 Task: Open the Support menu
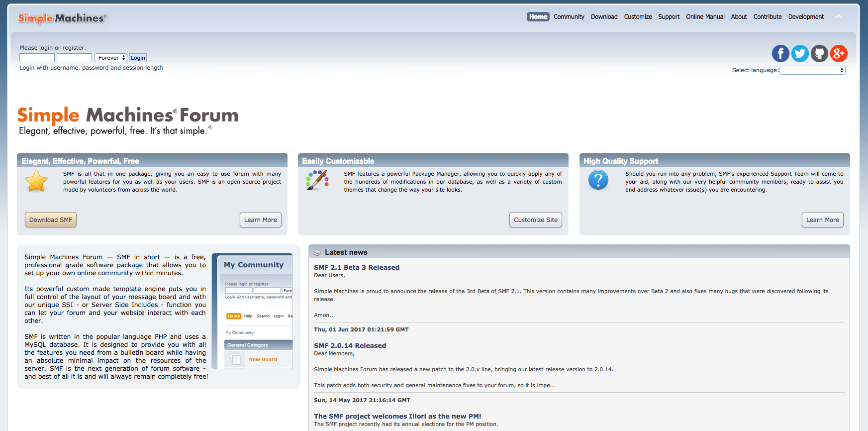tap(669, 17)
